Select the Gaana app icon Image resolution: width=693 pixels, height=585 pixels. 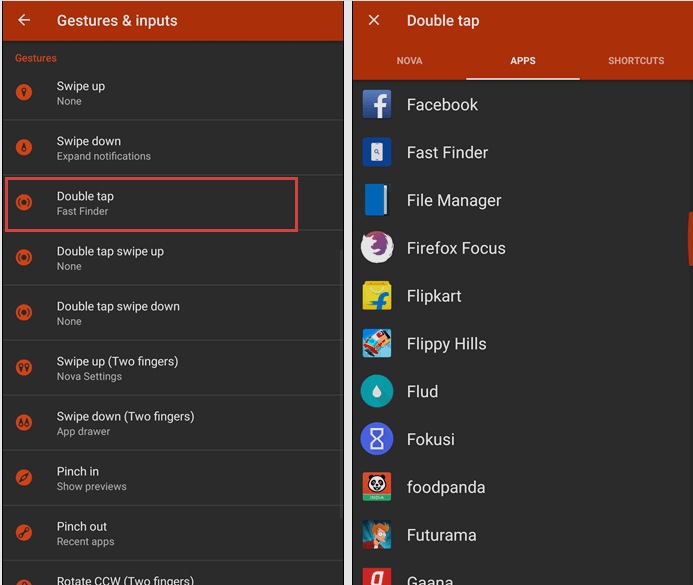pyautogui.click(x=377, y=576)
